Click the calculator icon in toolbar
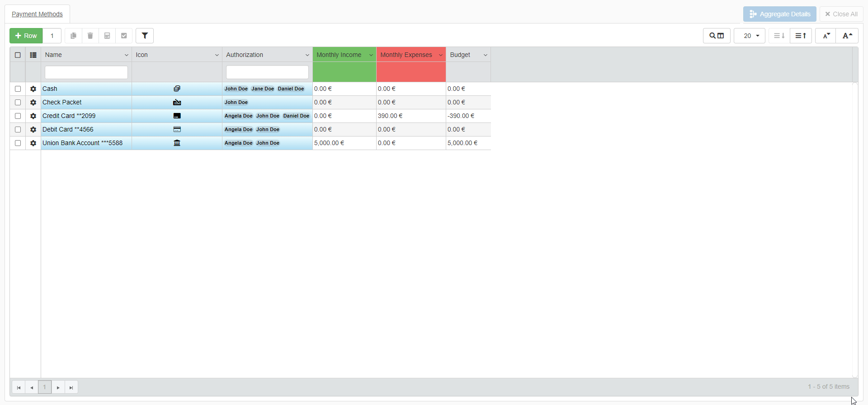The width and height of the screenshot is (868, 405). (107, 36)
